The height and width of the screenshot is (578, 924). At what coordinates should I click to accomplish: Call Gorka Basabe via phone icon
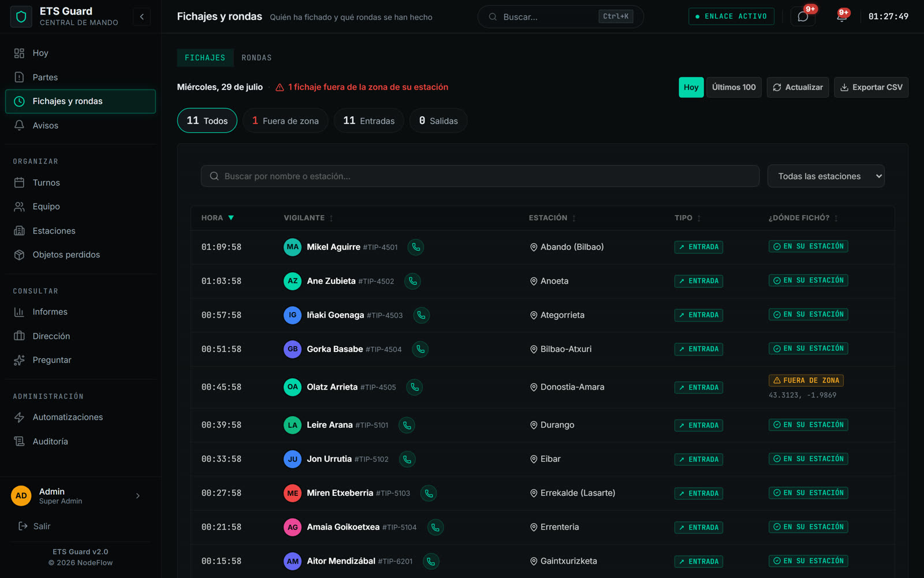420,350
